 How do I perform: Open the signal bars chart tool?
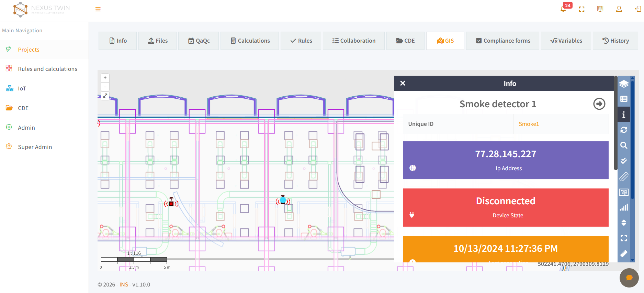tap(624, 207)
